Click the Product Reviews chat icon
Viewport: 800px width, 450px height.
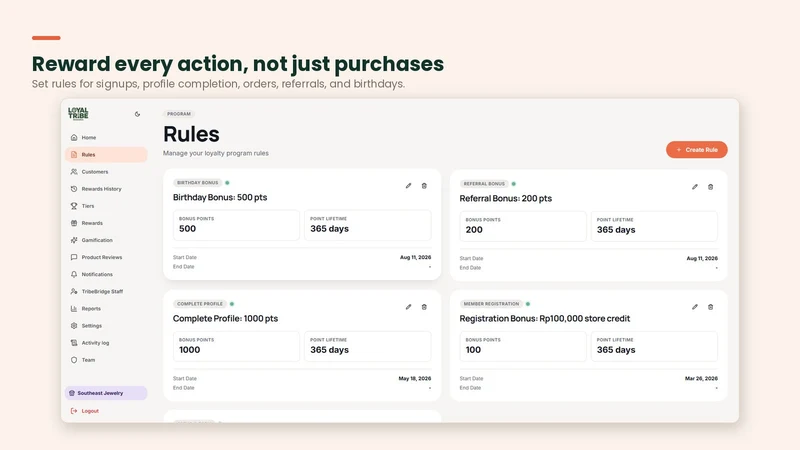74,257
